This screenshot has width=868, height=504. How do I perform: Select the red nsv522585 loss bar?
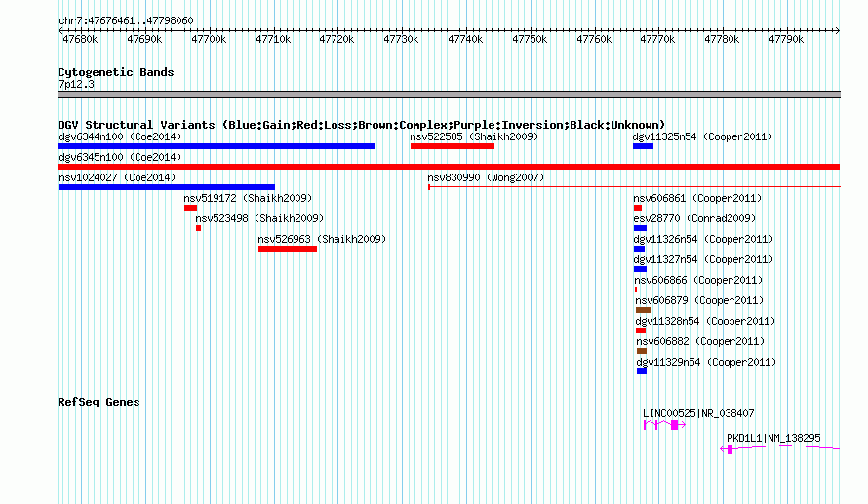coord(453,146)
